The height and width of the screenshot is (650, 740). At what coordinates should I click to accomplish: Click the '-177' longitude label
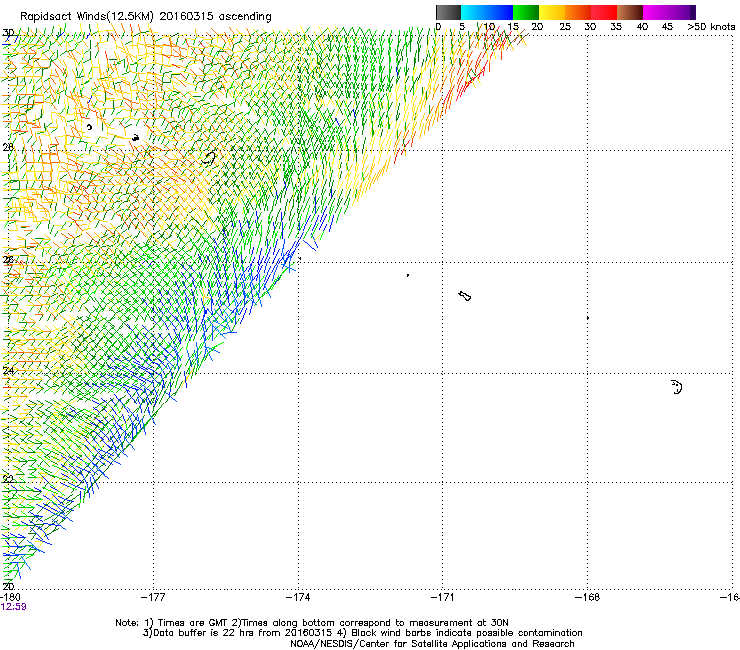pyautogui.click(x=153, y=597)
